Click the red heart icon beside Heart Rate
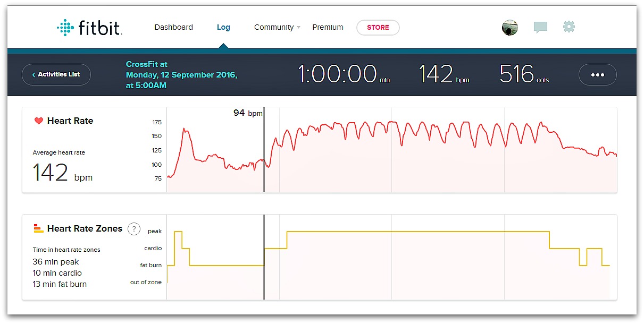The height and width of the screenshot is (324, 644). [38, 121]
